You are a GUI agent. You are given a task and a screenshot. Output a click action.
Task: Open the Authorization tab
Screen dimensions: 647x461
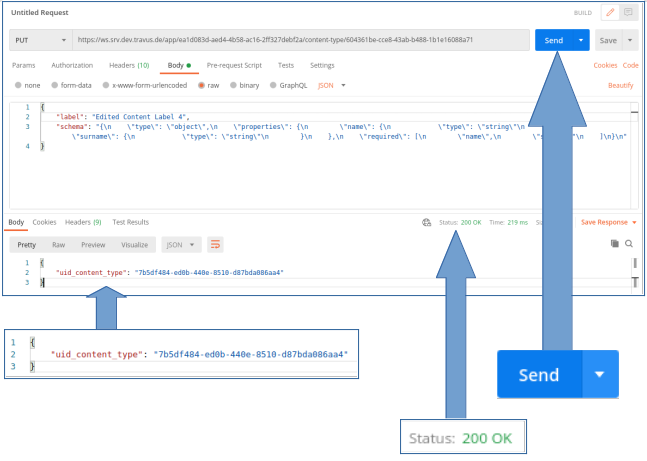[x=72, y=65]
